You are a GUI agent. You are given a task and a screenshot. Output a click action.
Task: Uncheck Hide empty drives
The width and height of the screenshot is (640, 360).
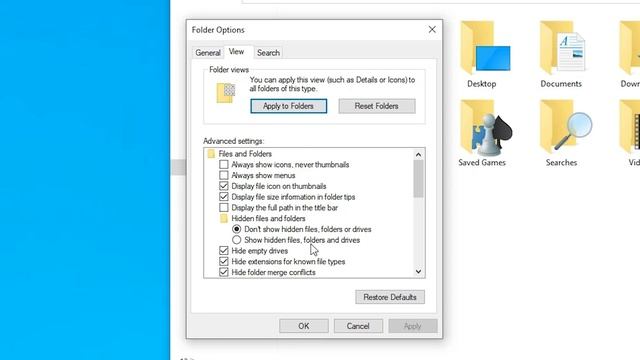224,251
